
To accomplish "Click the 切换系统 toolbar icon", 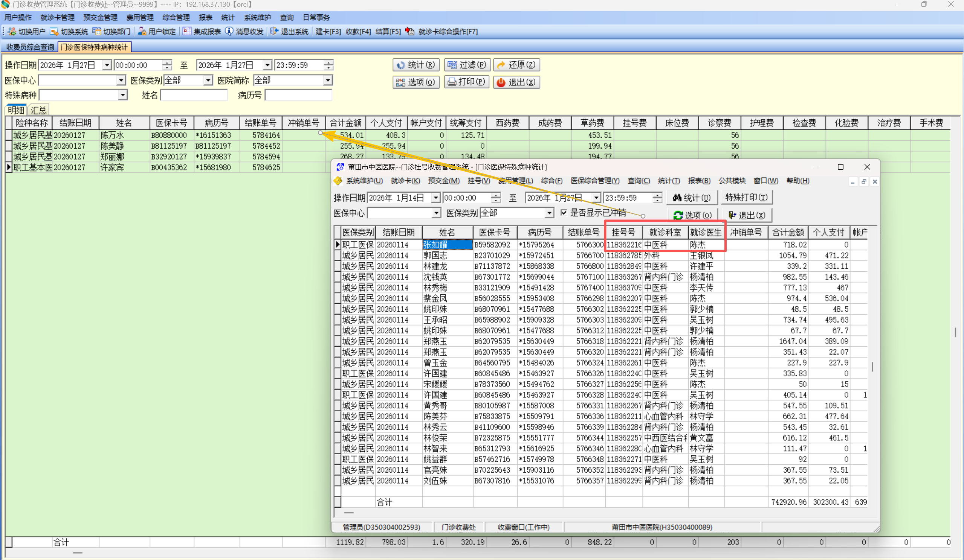I will pyautogui.click(x=54, y=31).
